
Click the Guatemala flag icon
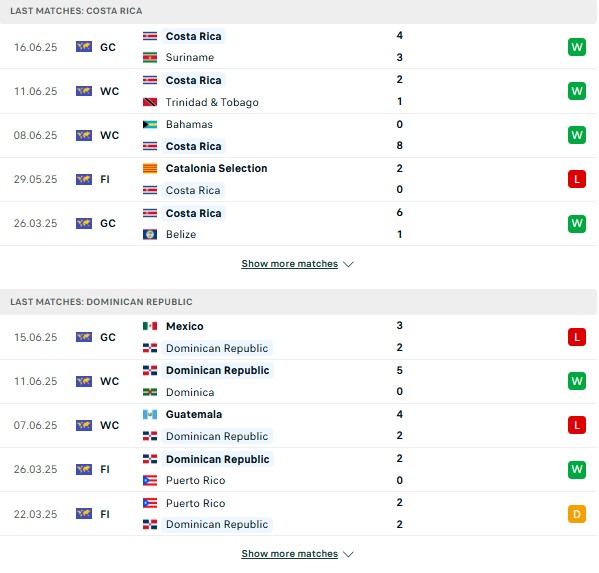pos(150,414)
